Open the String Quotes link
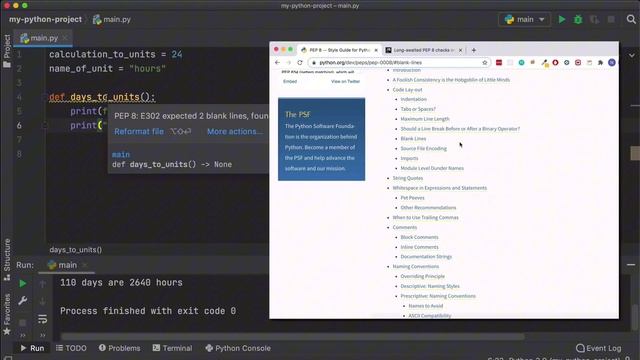Viewport: 640px width, 360px height. 408,178
